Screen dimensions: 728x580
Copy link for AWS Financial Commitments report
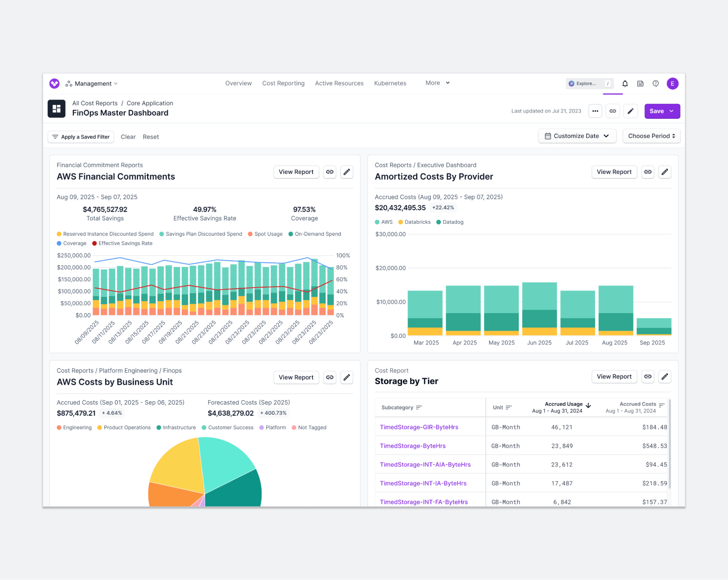pos(329,172)
